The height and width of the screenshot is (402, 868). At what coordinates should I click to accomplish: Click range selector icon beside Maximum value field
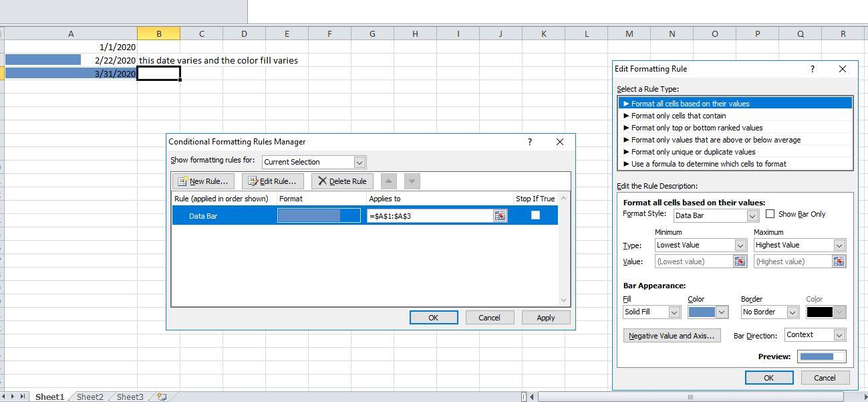pos(839,262)
